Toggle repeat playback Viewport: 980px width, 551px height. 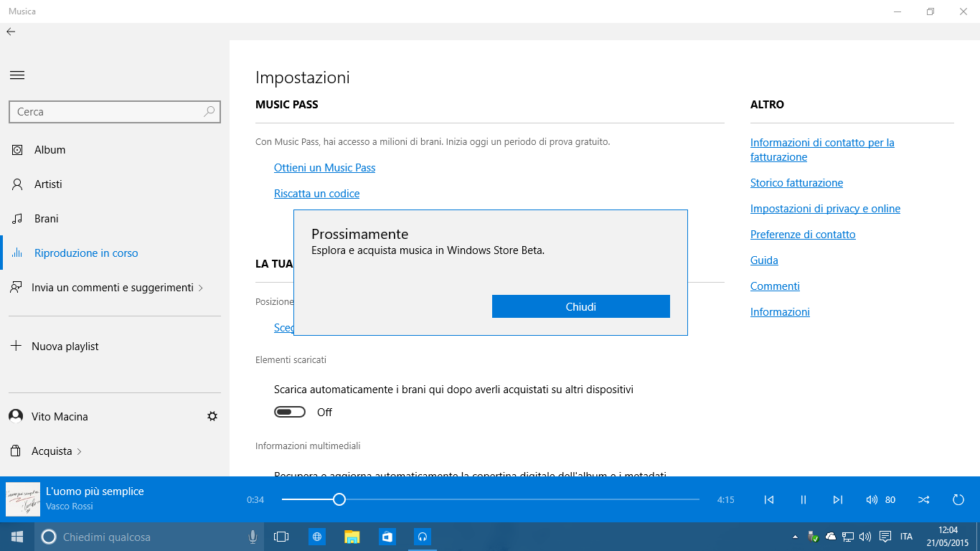point(958,499)
